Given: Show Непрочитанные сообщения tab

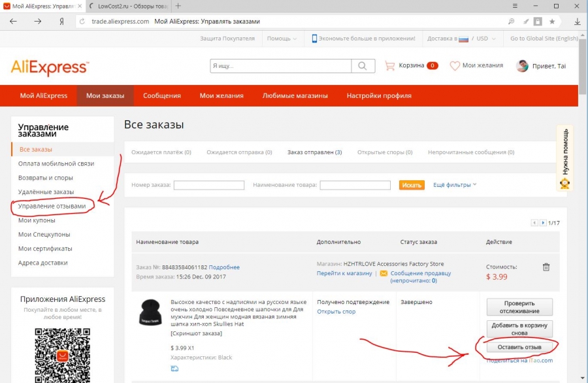Looking at the screenshot, I should [471, 152].
